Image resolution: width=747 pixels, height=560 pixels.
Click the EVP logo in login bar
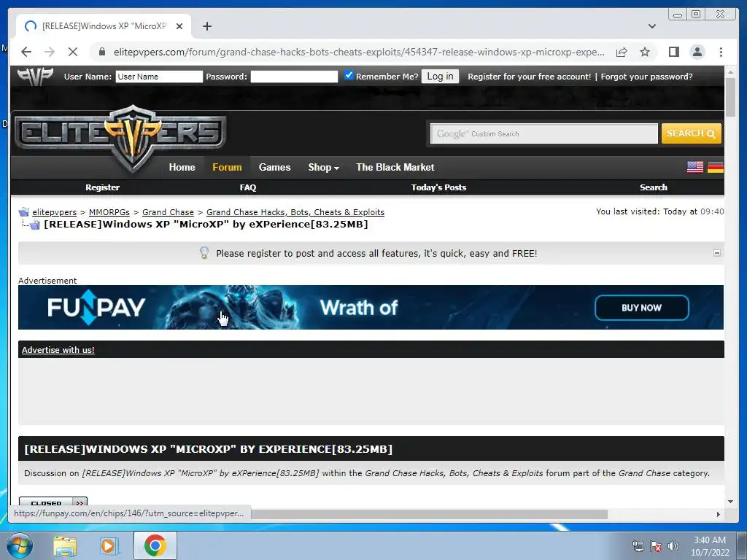point(35,77)
